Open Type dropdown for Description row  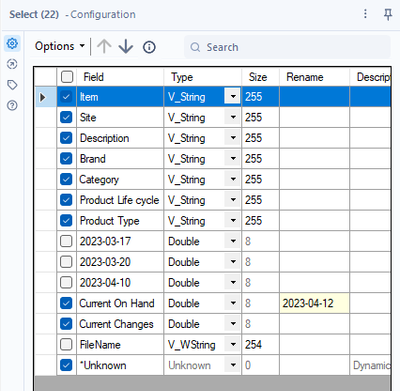(233, 138)
